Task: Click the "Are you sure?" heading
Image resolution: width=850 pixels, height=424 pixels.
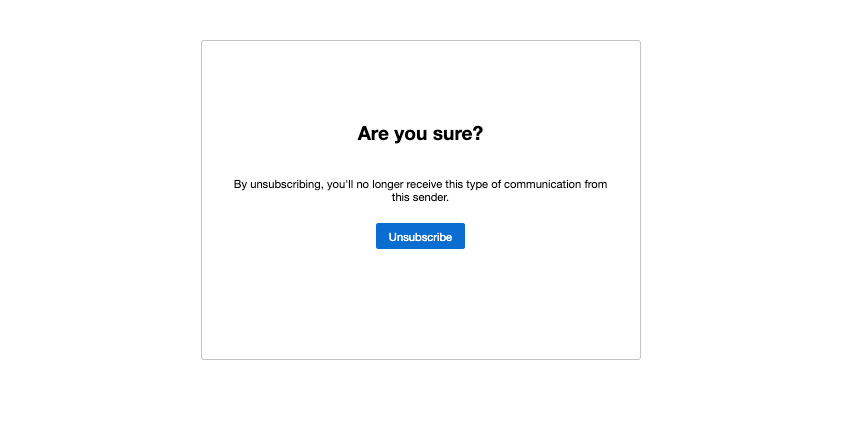Action: click(420, 133)
